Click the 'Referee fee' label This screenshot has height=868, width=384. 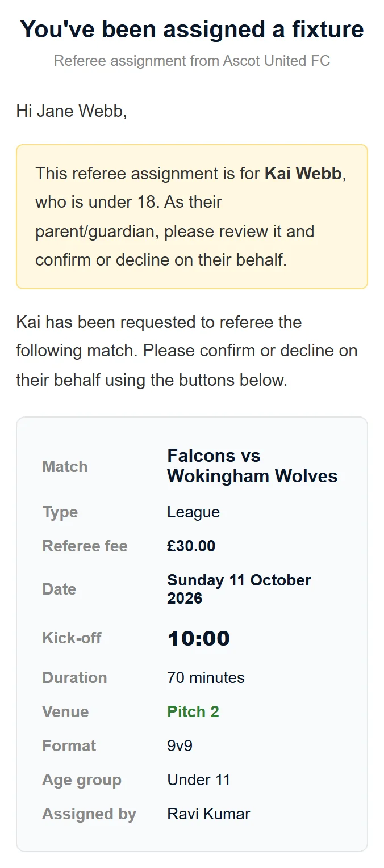click(85, 546)
